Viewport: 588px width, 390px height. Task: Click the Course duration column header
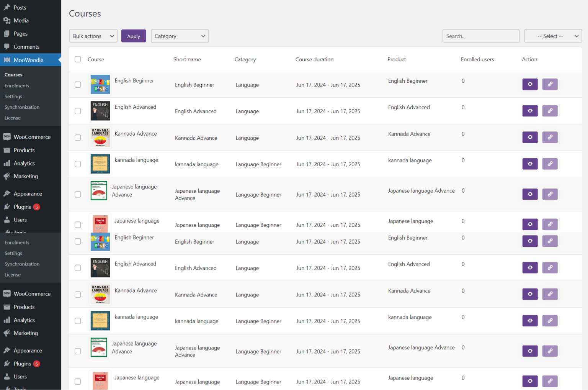[x=314, y=59]
